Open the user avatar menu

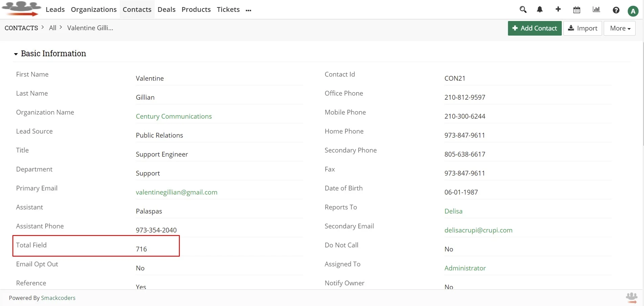(x=632, y=11)
